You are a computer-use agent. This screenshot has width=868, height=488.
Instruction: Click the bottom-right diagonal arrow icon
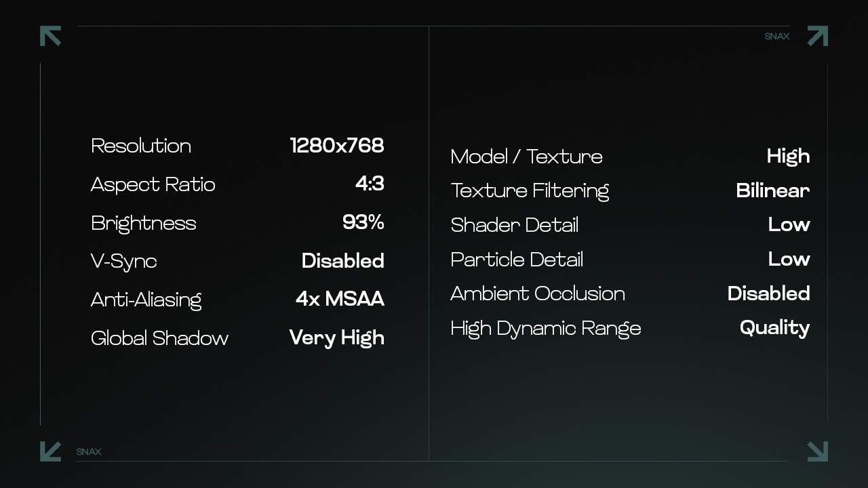(817, 451)
